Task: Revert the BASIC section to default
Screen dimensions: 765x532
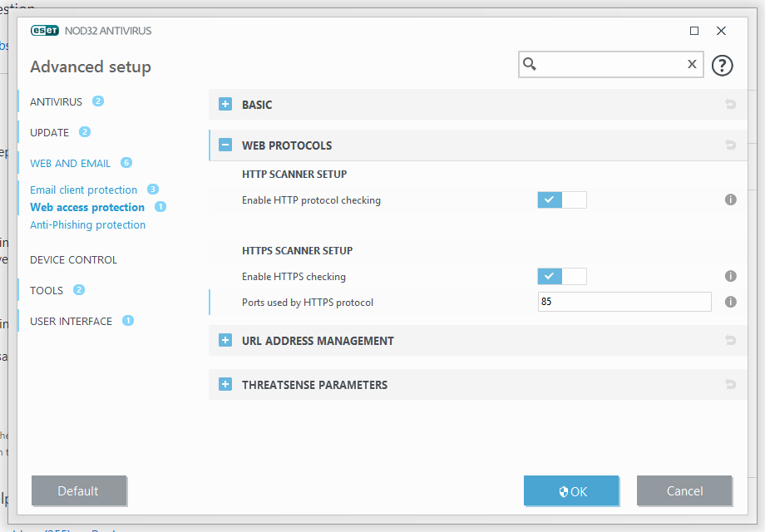Action: pos(730,104)
